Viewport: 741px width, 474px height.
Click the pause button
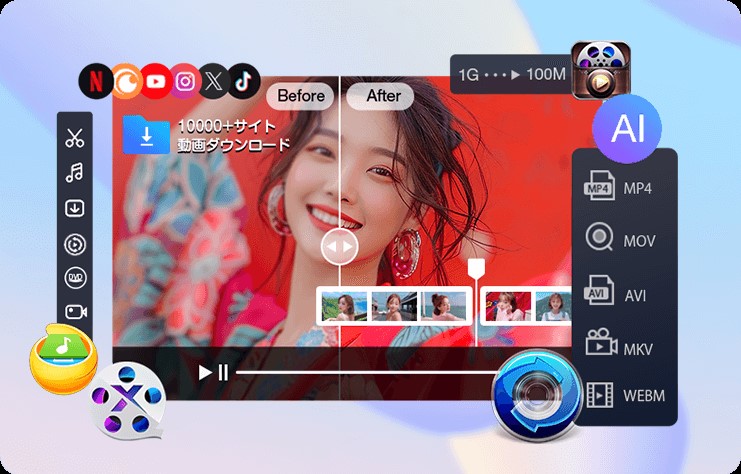(x=223, y=372)
